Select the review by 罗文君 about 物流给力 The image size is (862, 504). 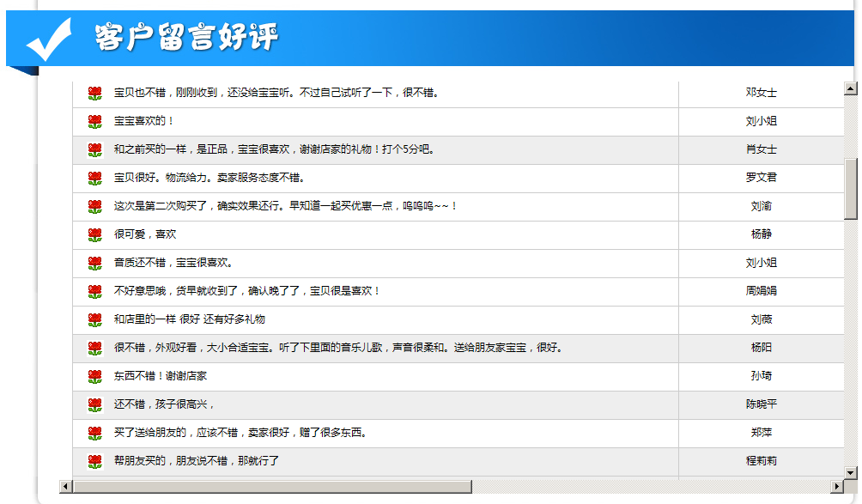(x=209, y=178)
